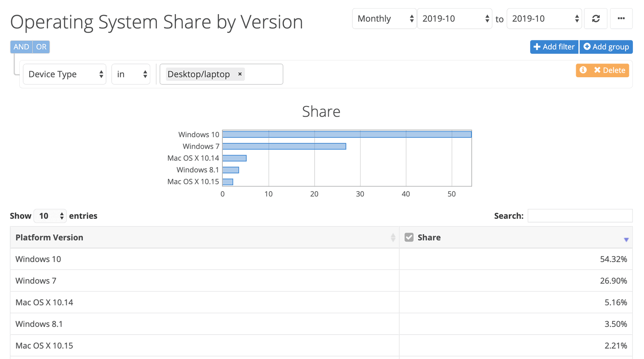644x359 pixels.
Task: Open the starting 2019-10 date dropdown
Action: pos(455,18)
